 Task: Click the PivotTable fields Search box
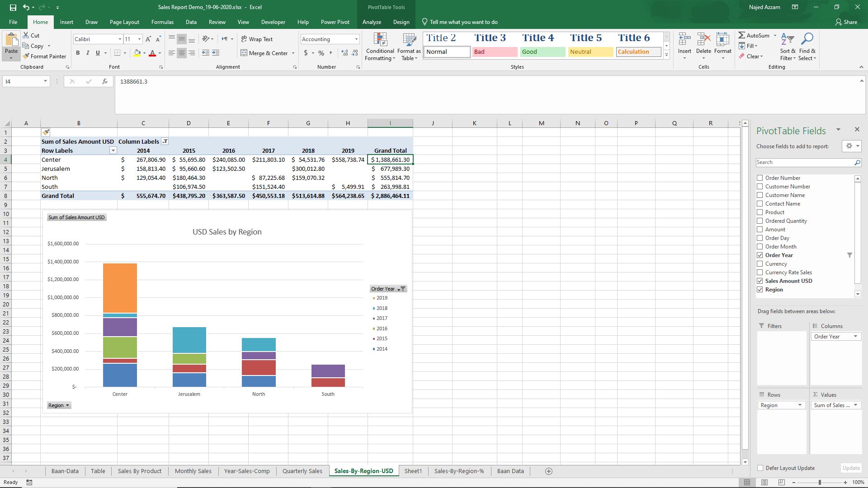(808, 162)
